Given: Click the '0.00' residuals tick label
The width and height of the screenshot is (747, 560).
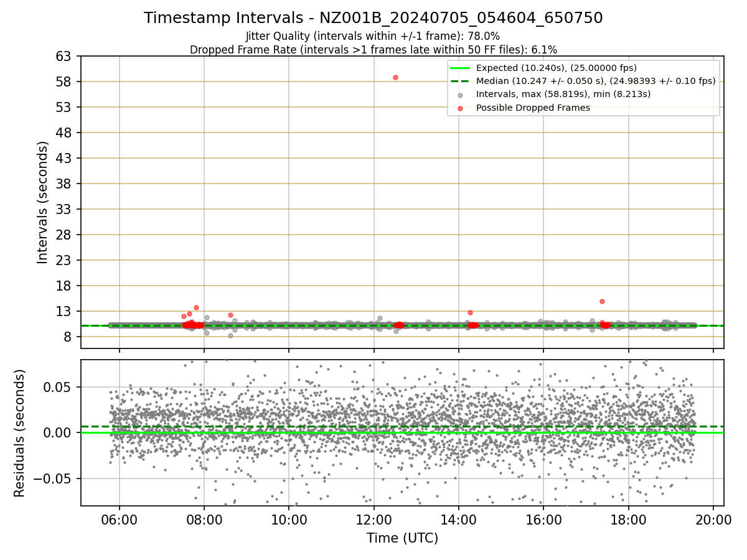Looking at the screenshot, I should pos(59,433).
